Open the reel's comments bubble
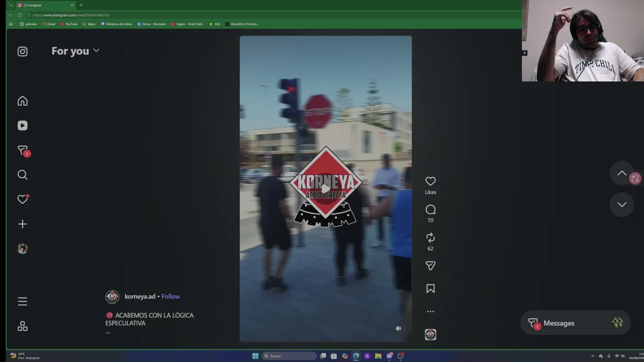Viewport: 644px width, 362px height. pos(430,210)
